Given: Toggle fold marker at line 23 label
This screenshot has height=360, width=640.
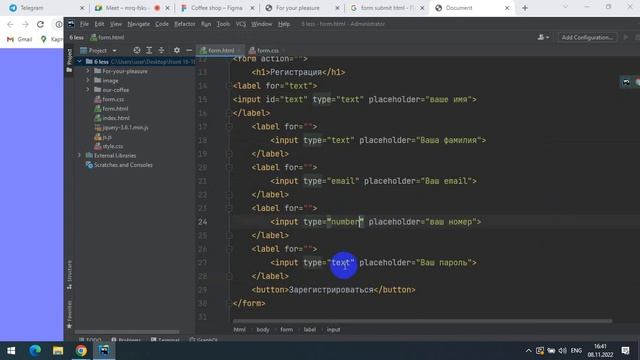Looking at the screenshot, I should point(229,208).
